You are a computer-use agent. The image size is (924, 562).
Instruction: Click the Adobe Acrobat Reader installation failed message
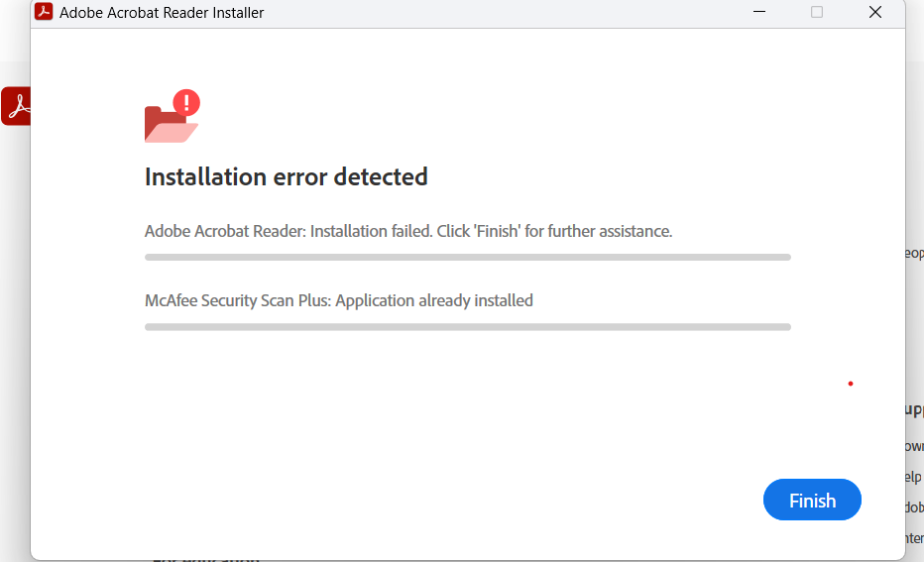[408, 231]
